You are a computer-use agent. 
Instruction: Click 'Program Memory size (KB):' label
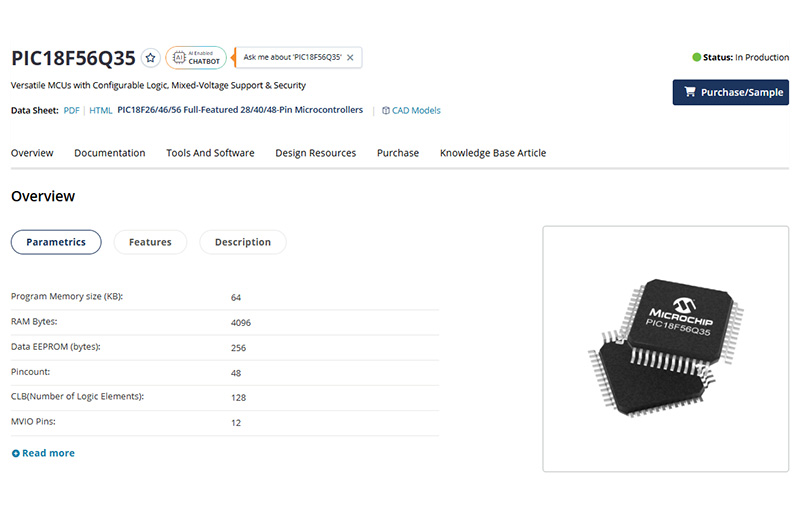[67, 296]
